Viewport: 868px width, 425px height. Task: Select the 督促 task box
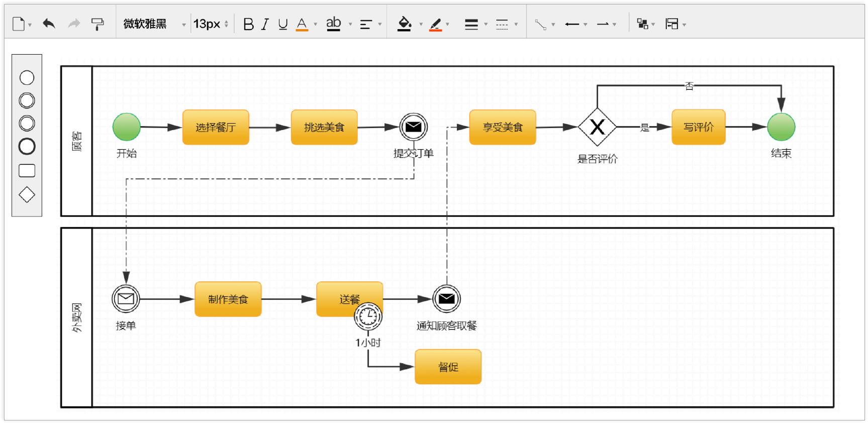point(448,367)
